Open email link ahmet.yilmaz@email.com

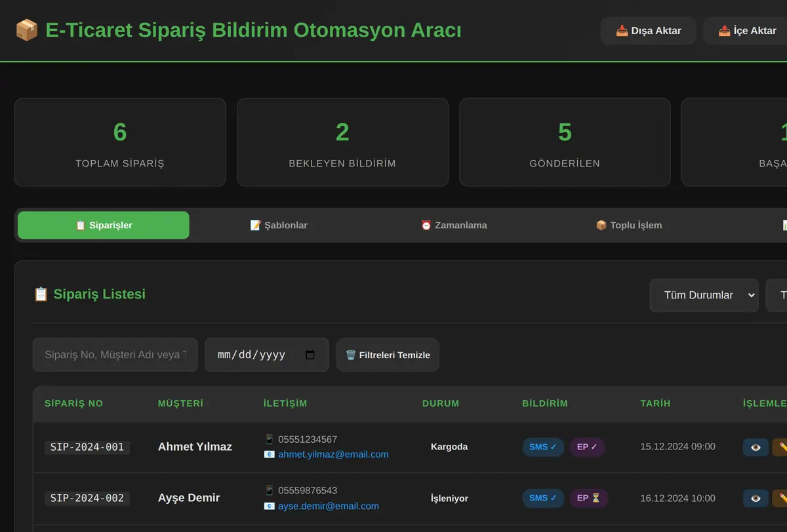point(333,454)
